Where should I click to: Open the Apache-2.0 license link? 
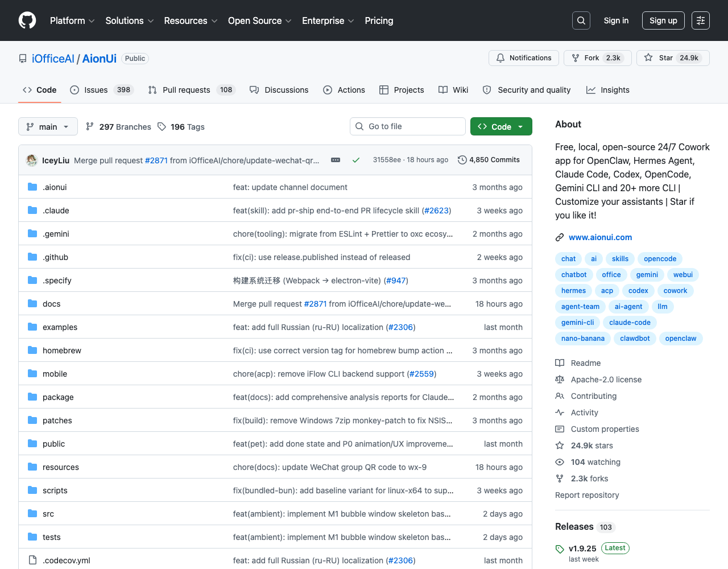606,380
